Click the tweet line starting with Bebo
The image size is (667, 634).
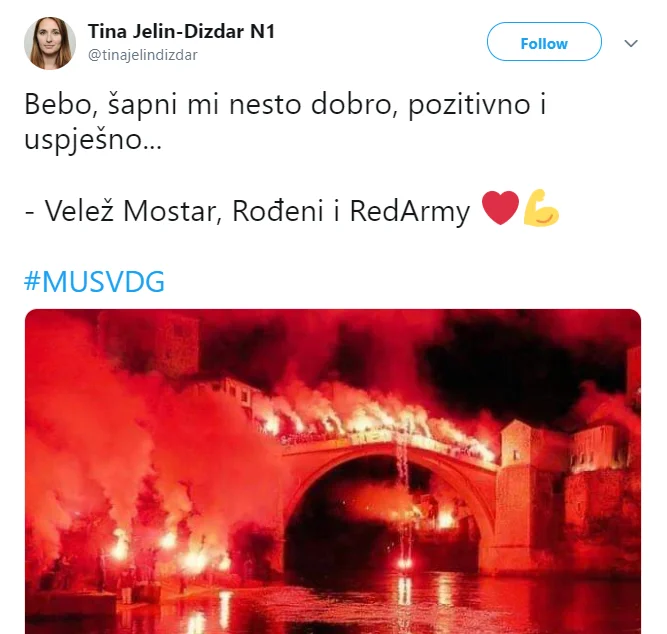285,104
